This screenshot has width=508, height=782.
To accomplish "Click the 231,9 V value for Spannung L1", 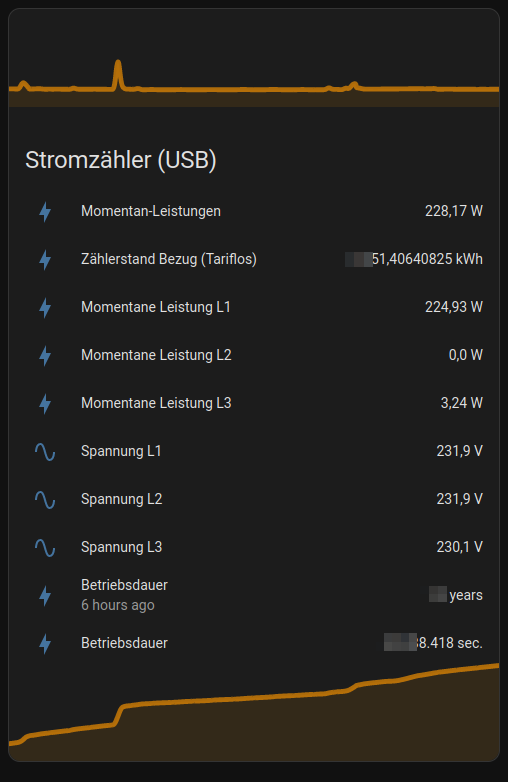I will (460, 451).
